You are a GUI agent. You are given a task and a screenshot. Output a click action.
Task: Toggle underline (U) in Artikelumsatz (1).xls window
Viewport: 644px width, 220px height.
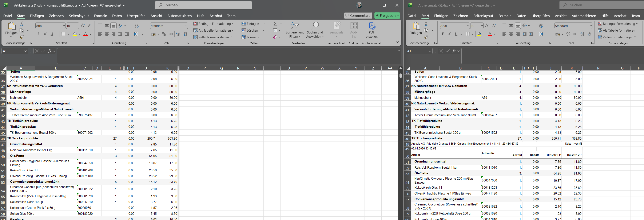[52, 34]
